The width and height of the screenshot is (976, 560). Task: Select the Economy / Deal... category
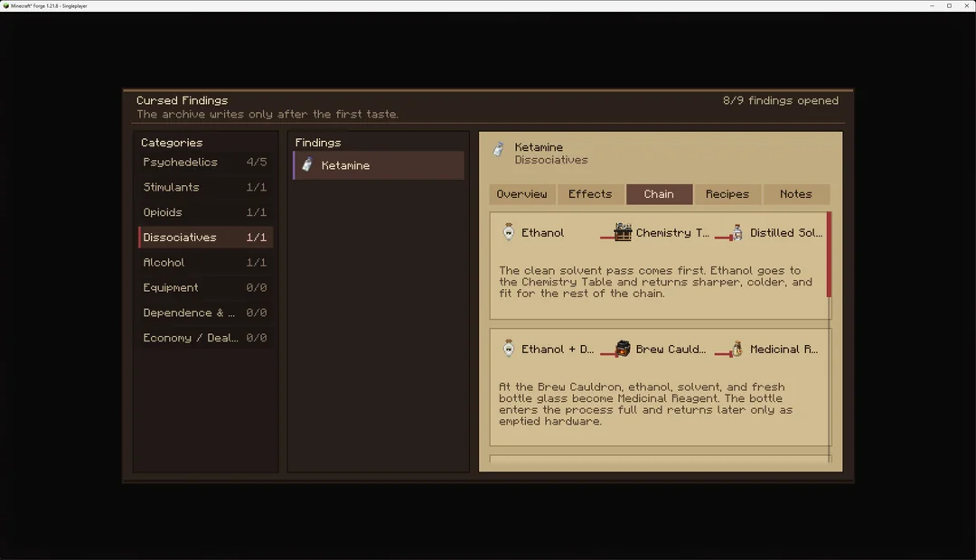coord(205,338)
